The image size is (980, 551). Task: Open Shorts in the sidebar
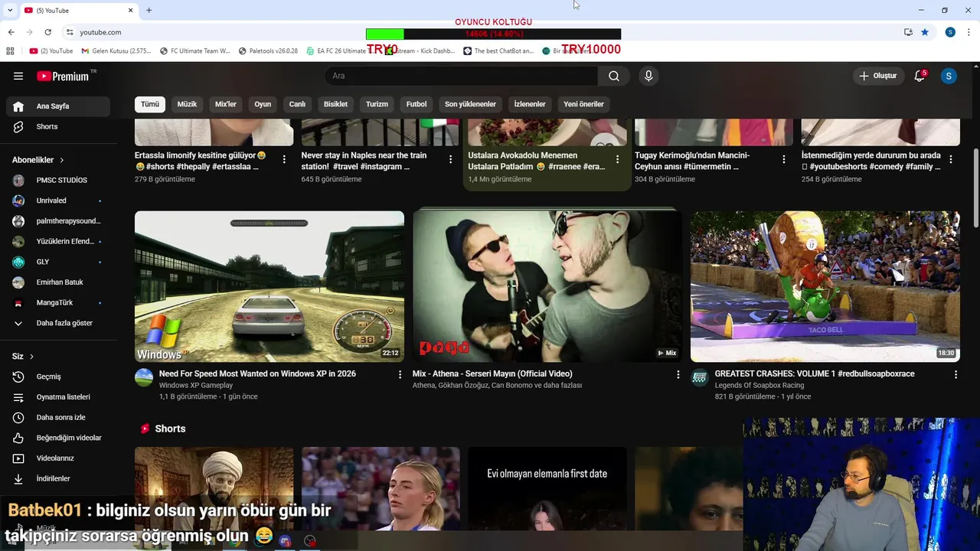[58, 126]
